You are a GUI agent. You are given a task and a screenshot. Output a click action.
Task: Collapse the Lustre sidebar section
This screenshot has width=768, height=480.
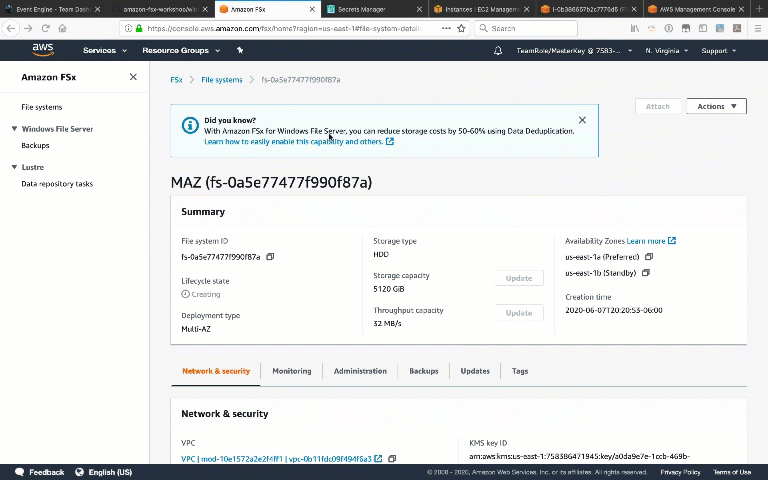(x=14, y=167)
